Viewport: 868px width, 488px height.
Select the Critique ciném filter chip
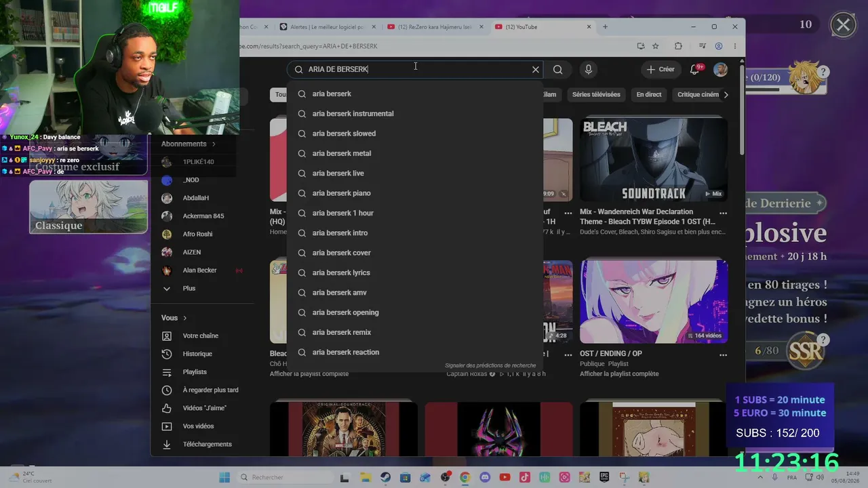(698, 95)
